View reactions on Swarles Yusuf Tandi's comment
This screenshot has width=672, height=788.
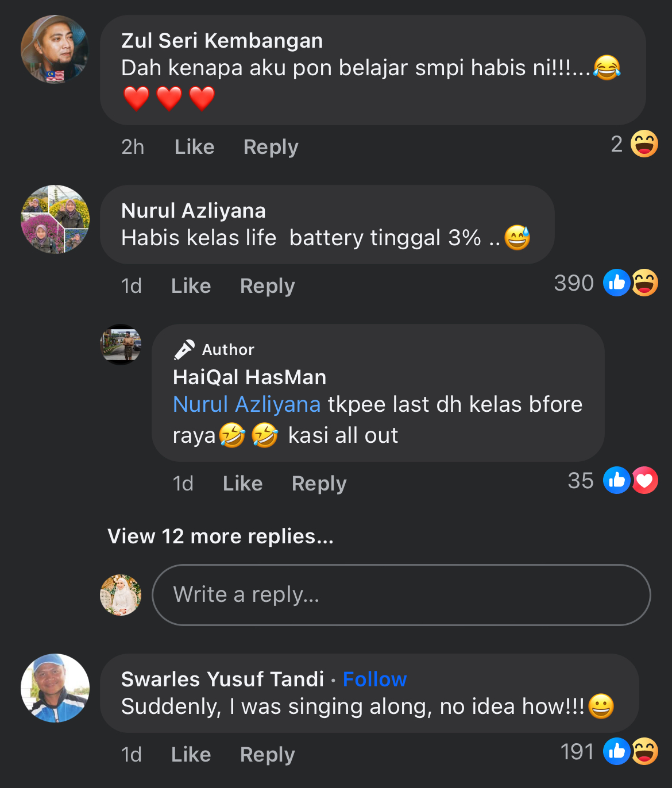630,751
